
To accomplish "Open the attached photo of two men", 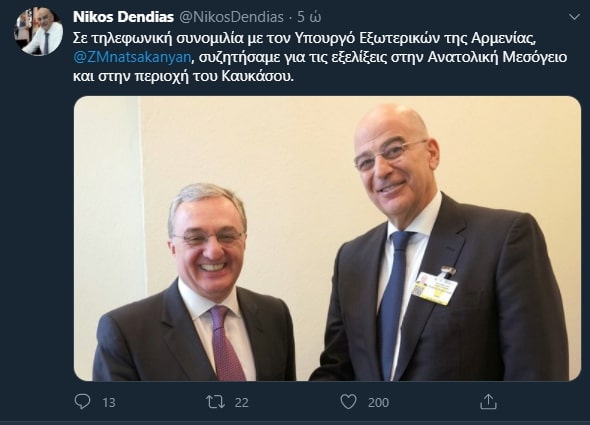I will 327,239.
